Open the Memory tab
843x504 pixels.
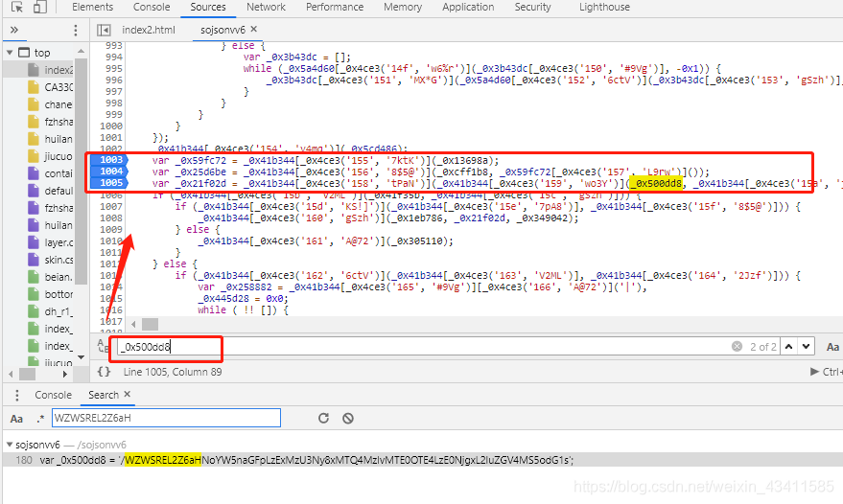click(x=403, y=7)
